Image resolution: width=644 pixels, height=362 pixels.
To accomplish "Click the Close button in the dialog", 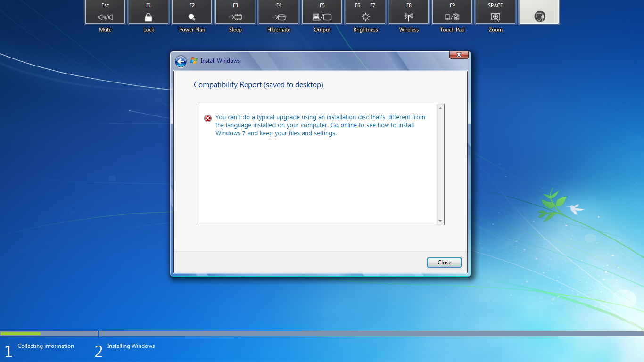I will point(444,263).
